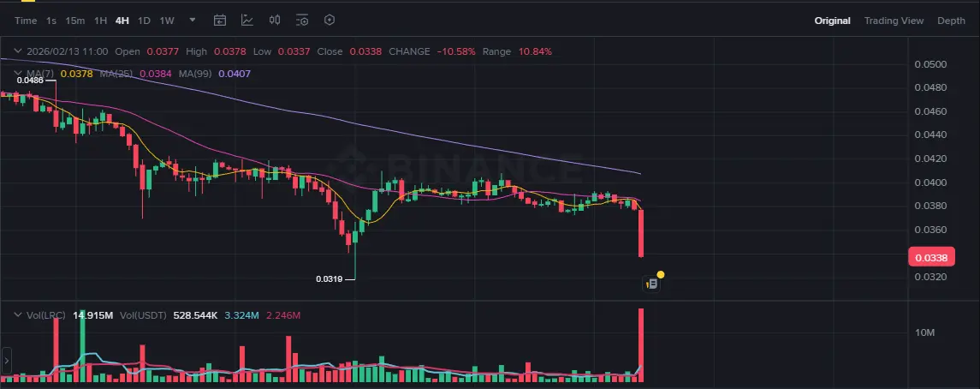Click the Time line-chart button
Screen dimensions: 980x389
[x=26, y=21]
